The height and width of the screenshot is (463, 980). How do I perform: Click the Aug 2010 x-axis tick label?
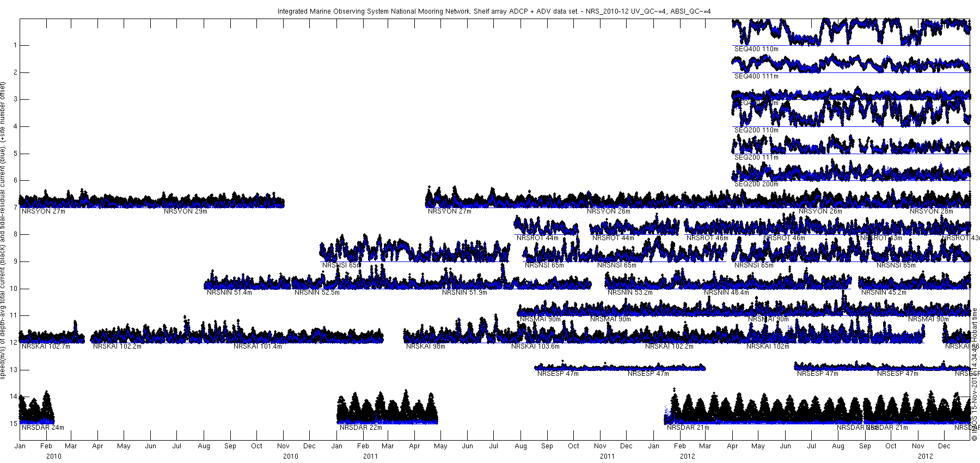(x=204, y=446)
